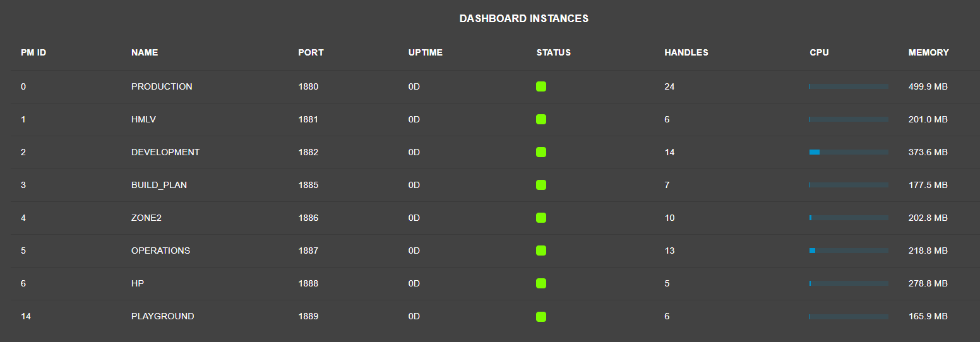Click the green status indicator for PRODUCTION
This screenshot has height=342, width=980.
(x=541, y=86)
